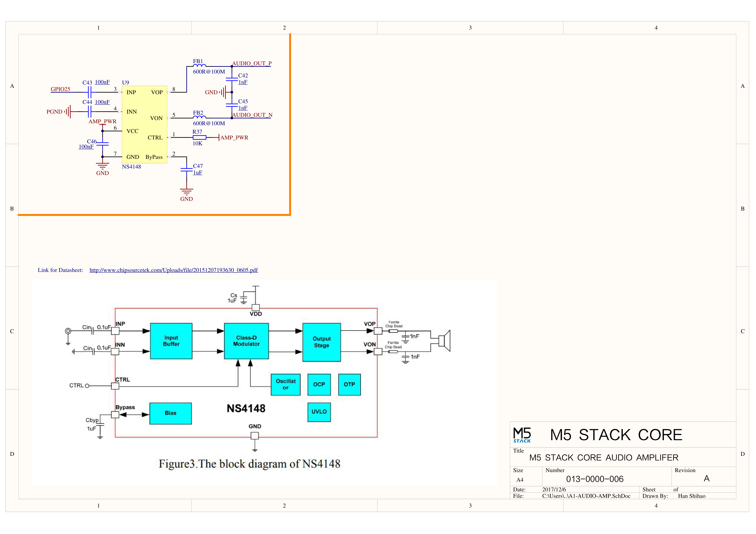The height and width of the screenshot is (534, 756).
Task: Click the Input Buffer block
Action: coord(171,341)
